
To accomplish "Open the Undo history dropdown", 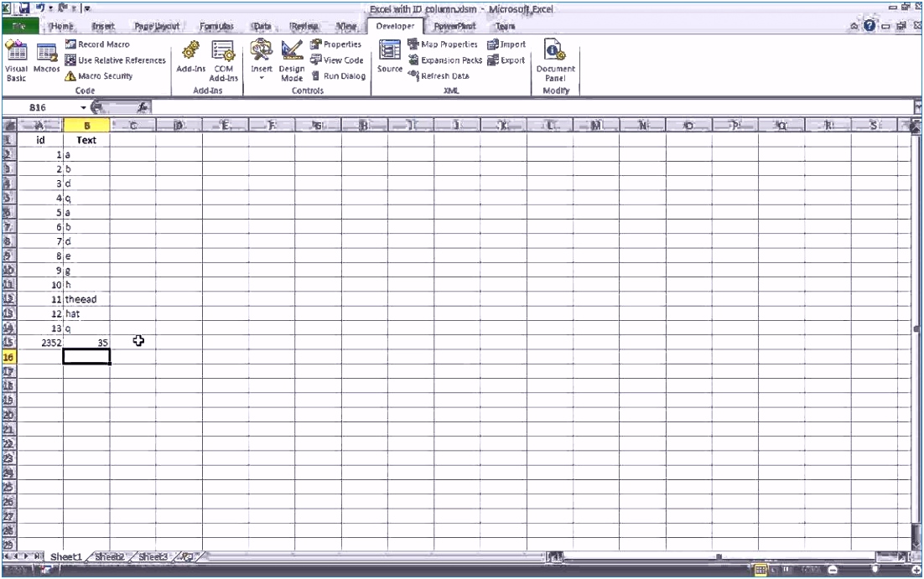I will click(50, 8).
